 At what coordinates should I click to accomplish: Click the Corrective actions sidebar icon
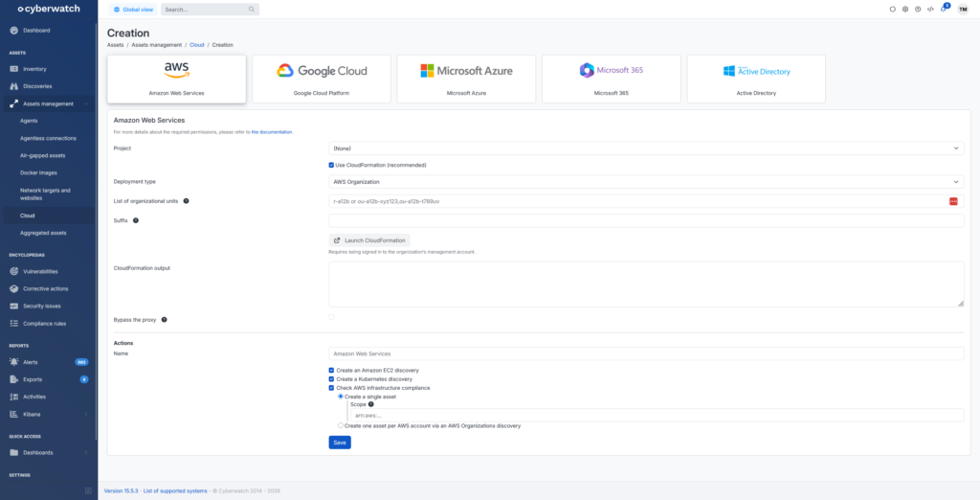click(13, 288)
